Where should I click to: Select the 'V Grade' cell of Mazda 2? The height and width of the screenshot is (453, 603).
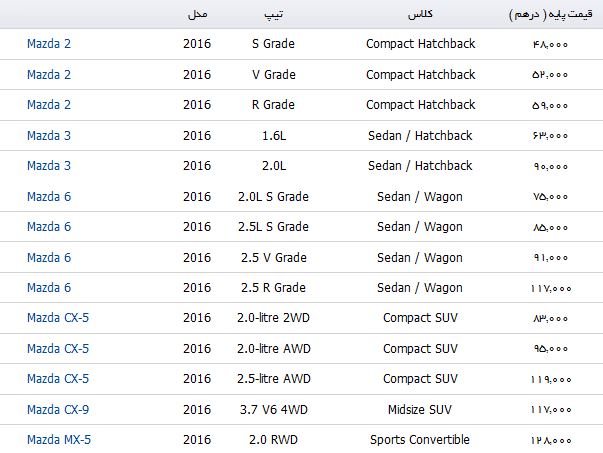[x=274, y=75]
